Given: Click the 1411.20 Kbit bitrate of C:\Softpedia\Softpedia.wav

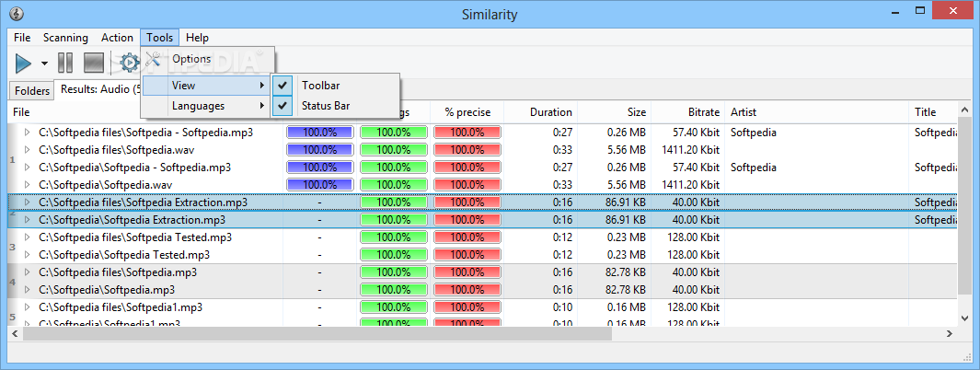Looking at the screenshot, I should pyautogui.click(x=691, y=185).
